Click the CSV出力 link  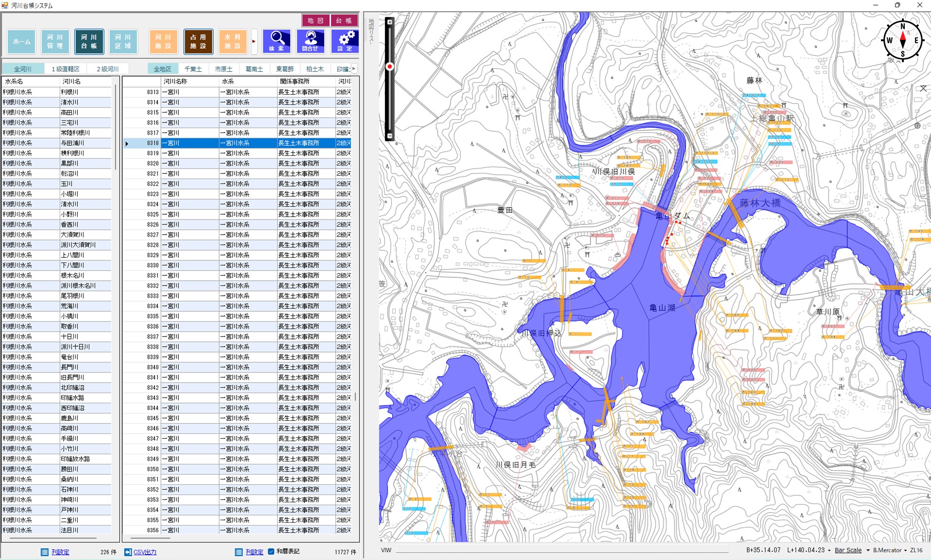pos(145,552)
